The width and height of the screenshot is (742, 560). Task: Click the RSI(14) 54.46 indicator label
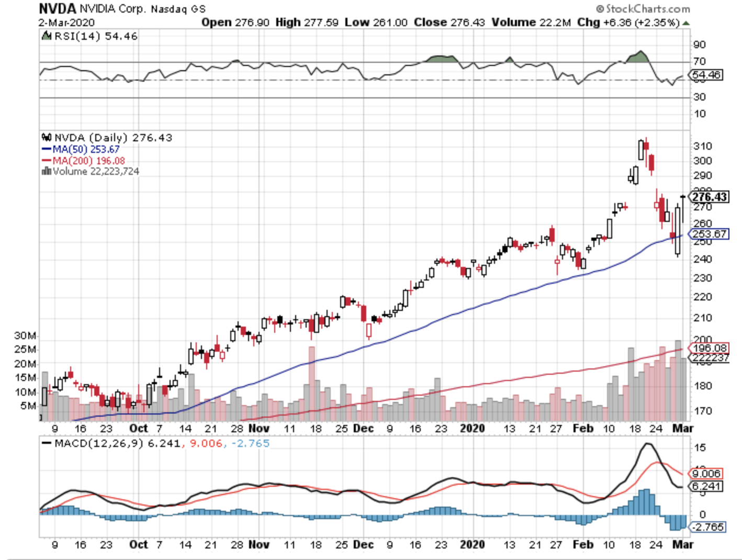[96, 36]
